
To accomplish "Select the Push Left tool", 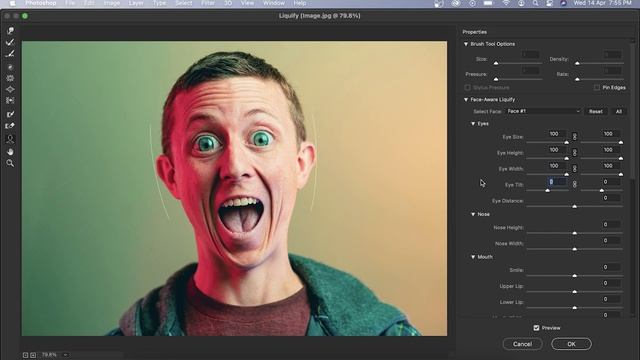I will point(10,100).
